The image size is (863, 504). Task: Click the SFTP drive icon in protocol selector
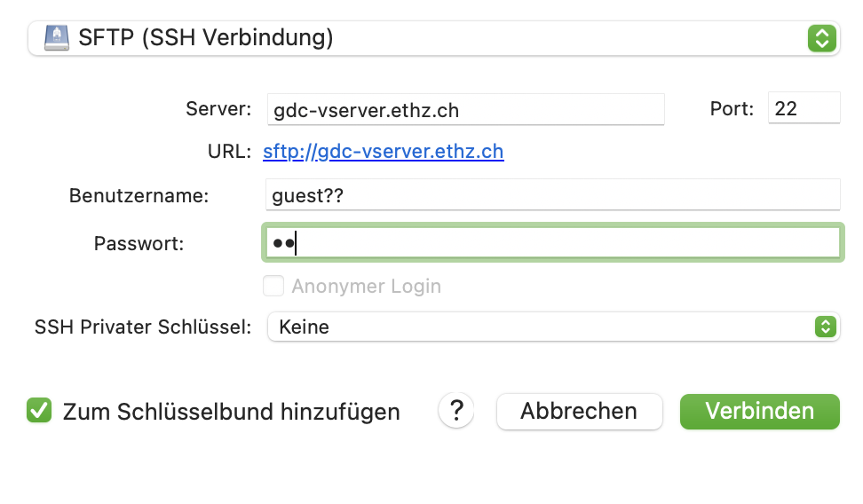(57, 38)
